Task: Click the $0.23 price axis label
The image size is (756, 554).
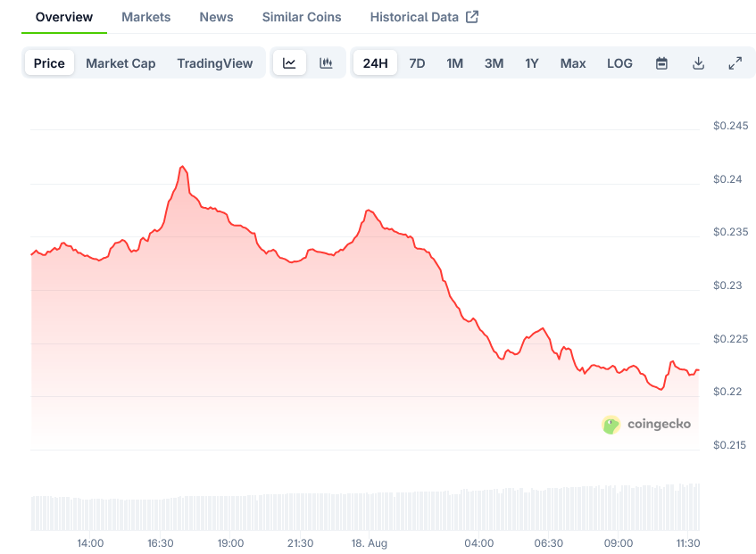Action: point(727,285)
